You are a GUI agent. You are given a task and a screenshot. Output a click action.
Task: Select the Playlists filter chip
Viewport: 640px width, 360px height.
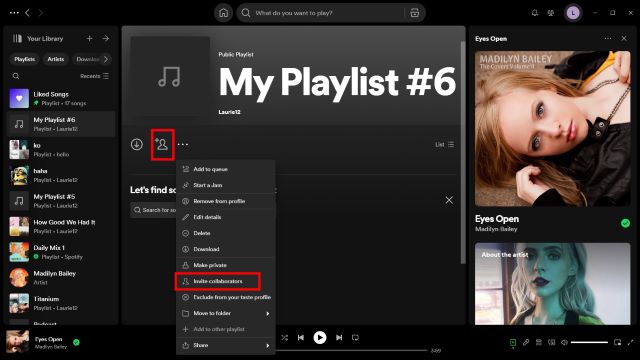coord(24,59)
